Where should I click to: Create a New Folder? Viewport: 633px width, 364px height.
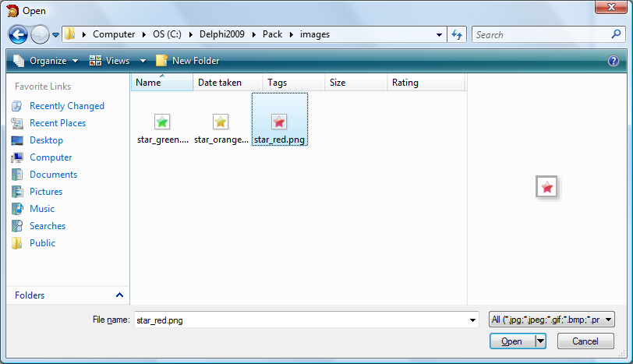(188, 61)
